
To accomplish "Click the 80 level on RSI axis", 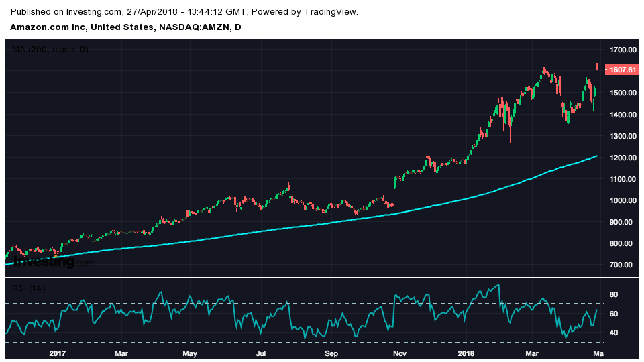I will point(613,294).
